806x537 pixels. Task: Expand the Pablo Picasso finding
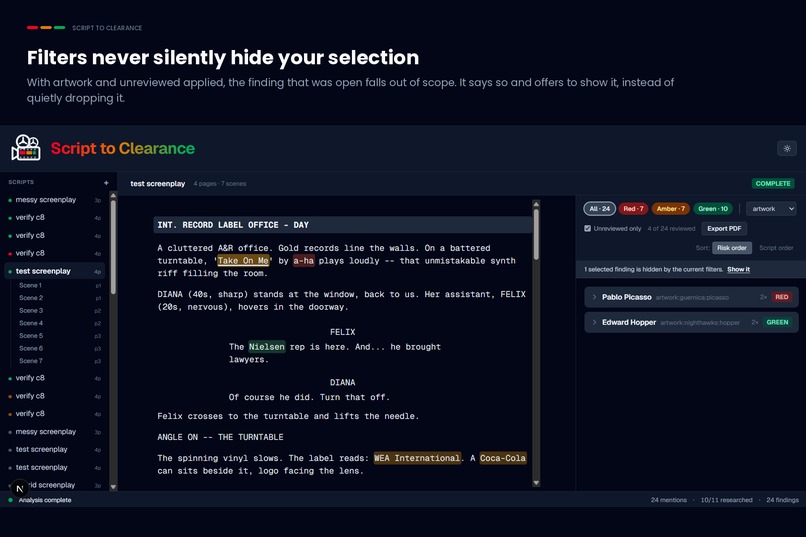[691, 297]
